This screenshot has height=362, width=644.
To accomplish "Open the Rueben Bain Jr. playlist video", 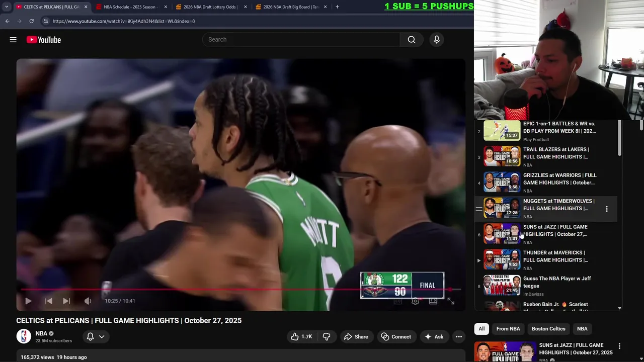I will pos(545,305).
